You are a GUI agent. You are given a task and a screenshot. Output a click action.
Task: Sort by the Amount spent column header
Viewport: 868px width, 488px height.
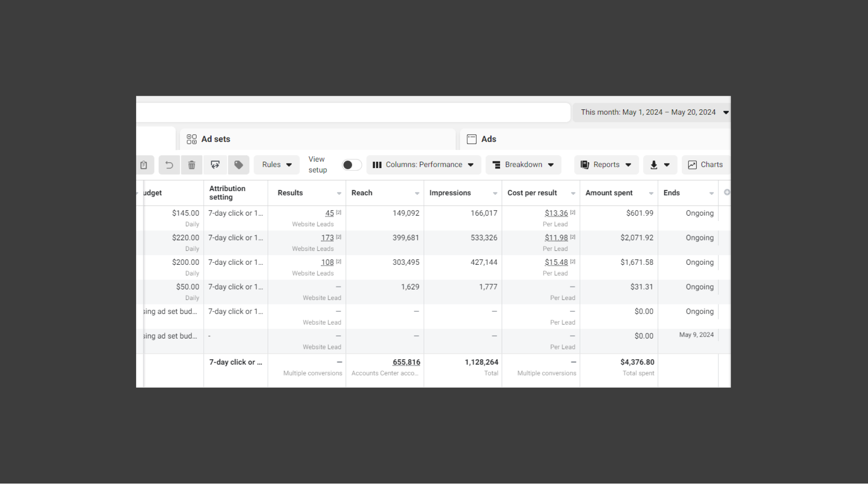(609, 193)
